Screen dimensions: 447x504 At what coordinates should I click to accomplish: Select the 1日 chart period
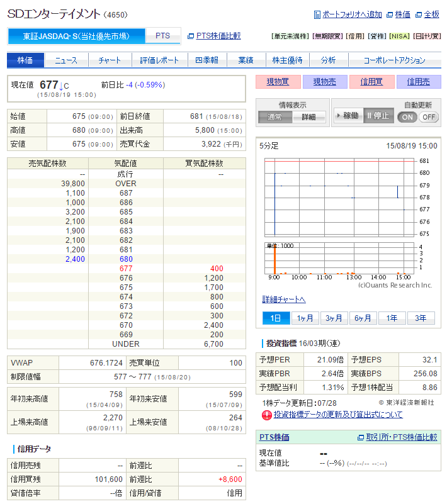[276, 318]
